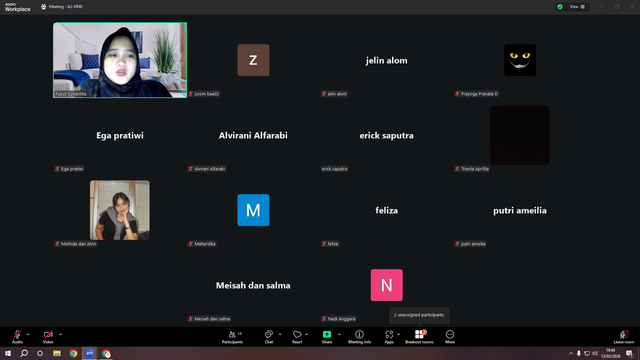
Task: Open the Participants panel
Action: point(233,337)
